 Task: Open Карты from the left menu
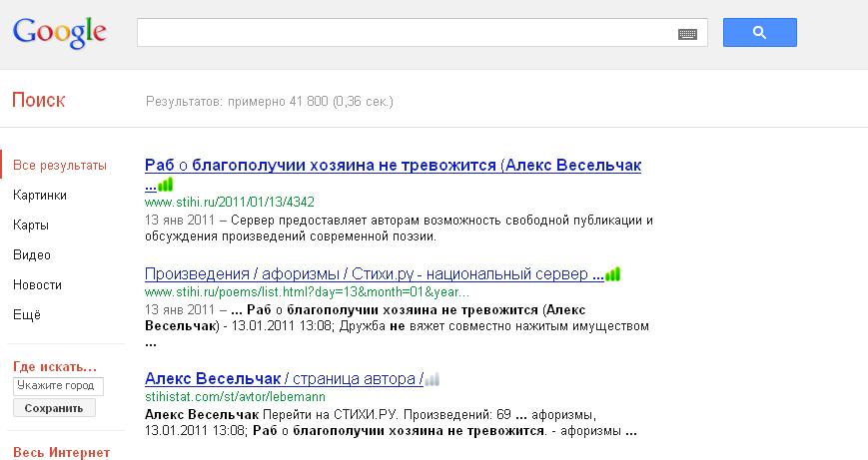[x=31, y=226]
